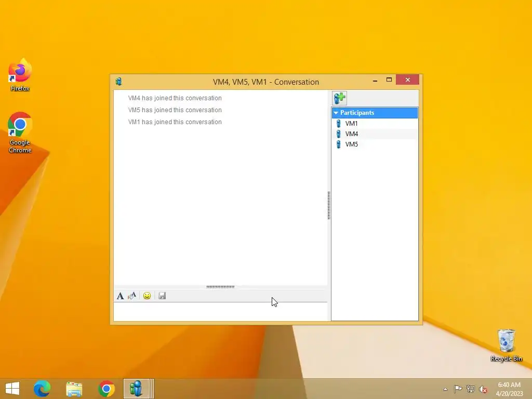Close the Conversation window
The width and height of the screenshot is (532, 399).
407,79
